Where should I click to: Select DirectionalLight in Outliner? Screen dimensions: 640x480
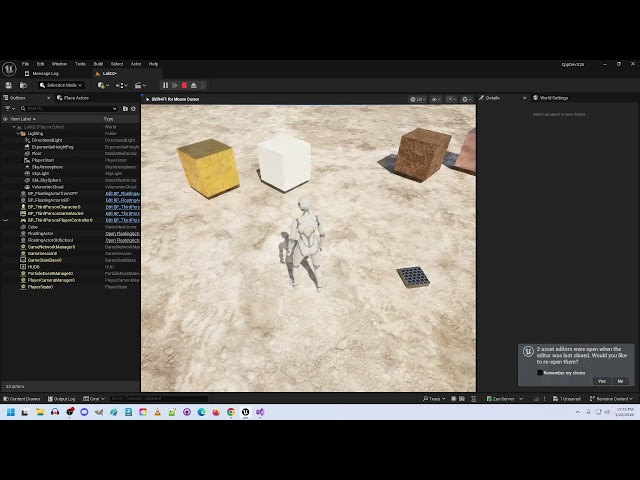coord(47,140)
